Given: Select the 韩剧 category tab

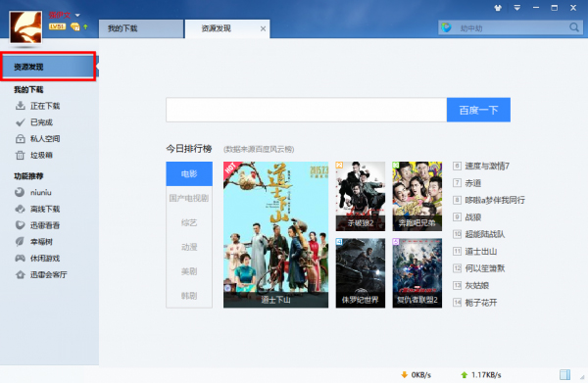Looking at the screenshot, I should tap(189, 296).
